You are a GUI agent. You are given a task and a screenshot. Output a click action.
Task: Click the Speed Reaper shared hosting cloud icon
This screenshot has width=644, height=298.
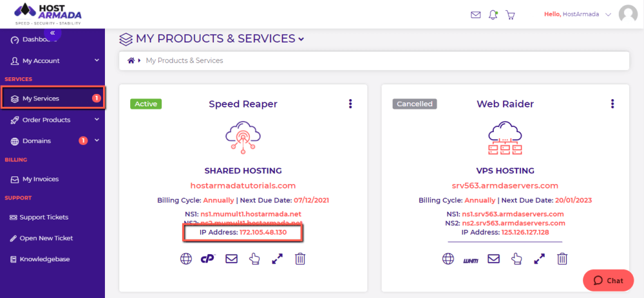[243, 138]
